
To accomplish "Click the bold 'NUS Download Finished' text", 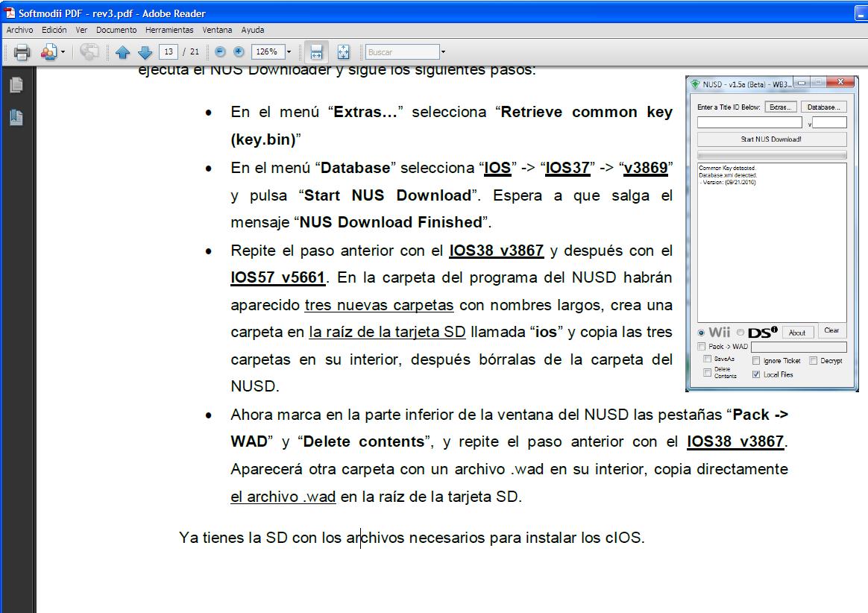I will (391, 223).
